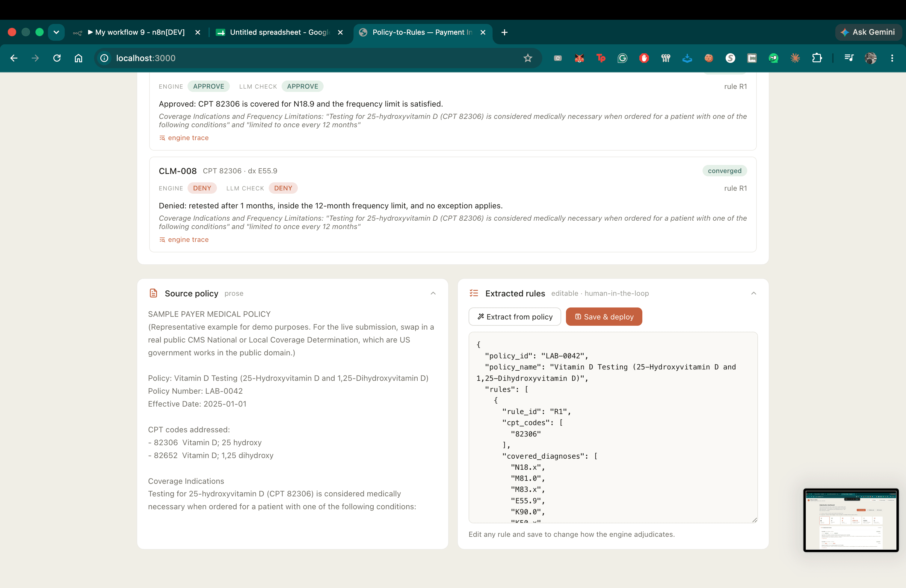Collapse the Extracted rules panel
The height and width of the screenshot is (588, 906).
point(753,293)
